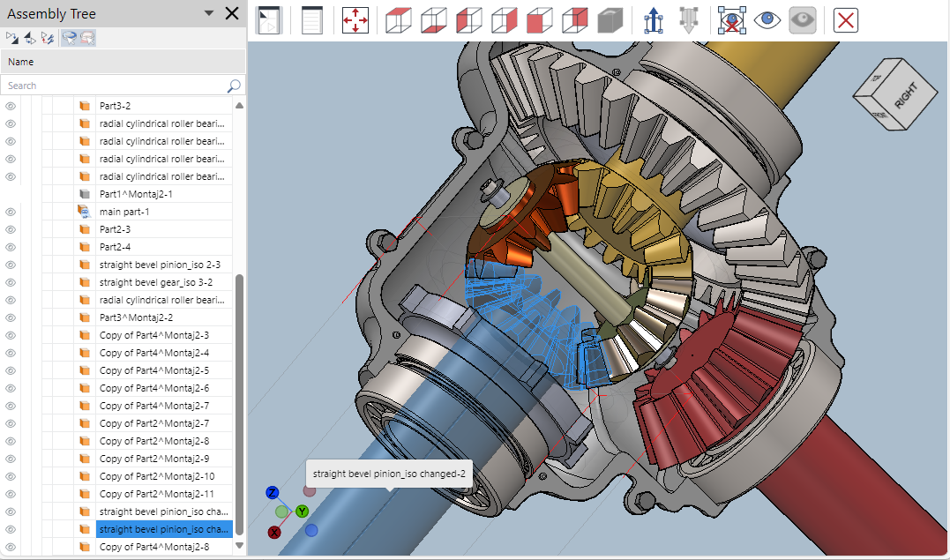Click the Name column header
This screenshot has width=950, height=560.
coord(123,61)
